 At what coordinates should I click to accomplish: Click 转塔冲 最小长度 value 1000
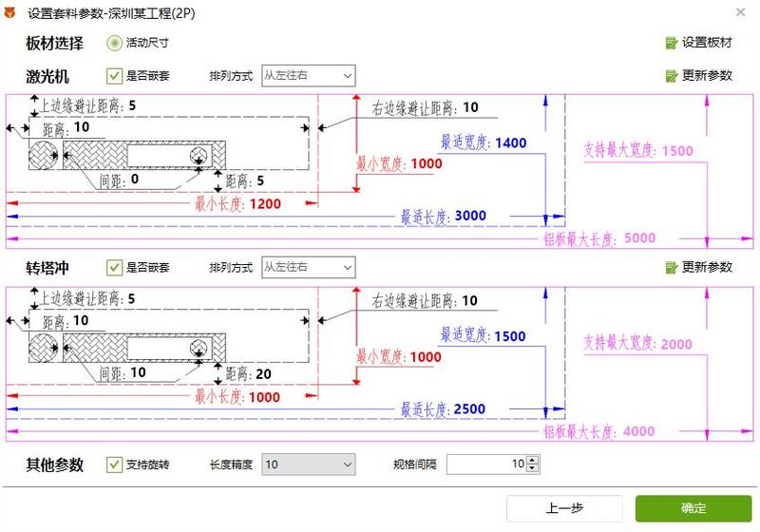point(264,397)
